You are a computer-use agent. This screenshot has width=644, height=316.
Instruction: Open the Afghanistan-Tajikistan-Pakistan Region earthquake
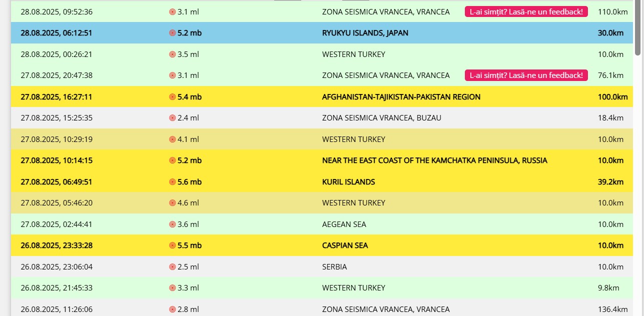[401, 97]
